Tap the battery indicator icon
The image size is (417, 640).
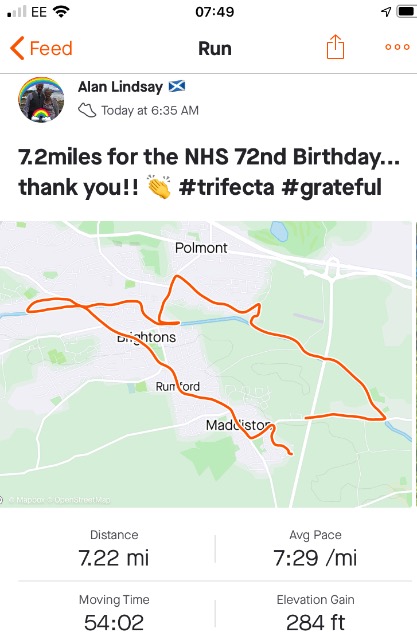[406, 11]
